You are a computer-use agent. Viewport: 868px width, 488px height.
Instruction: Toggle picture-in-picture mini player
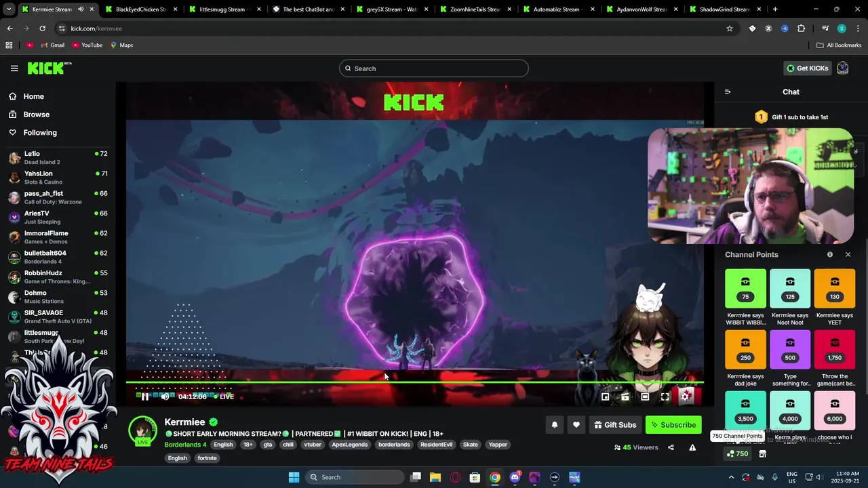[605, 396]
